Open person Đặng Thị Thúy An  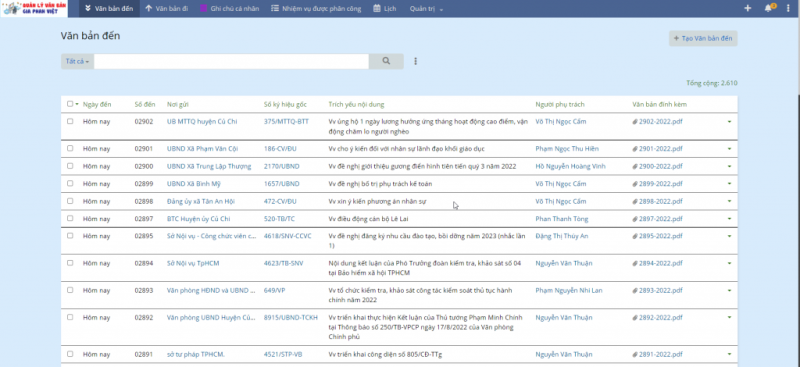(562, 236)
